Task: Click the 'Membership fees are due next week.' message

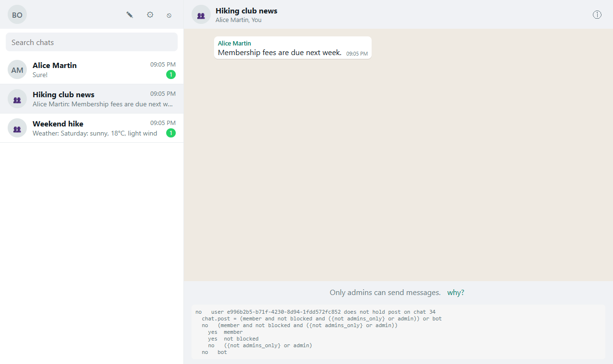Action: click(x=280, y=53)
